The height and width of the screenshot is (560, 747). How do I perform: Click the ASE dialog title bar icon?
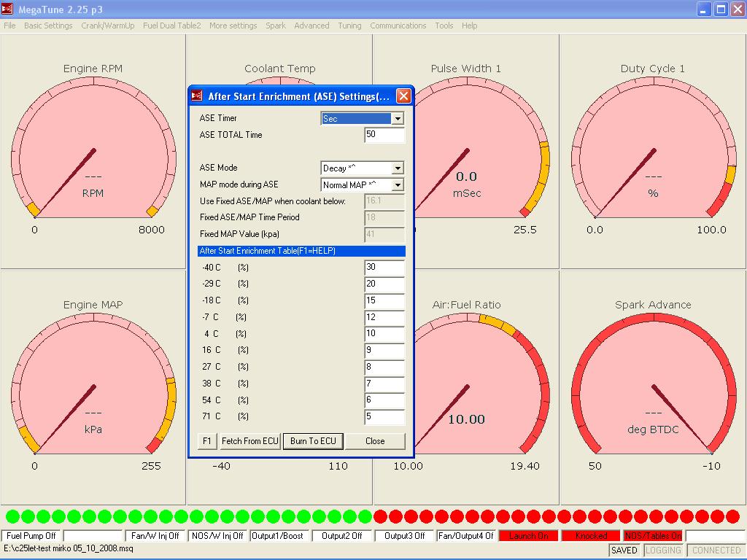click(197, 96)
